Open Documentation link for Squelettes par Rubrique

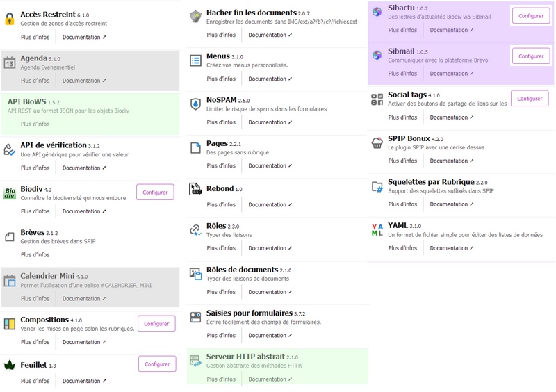click(451, 204)
